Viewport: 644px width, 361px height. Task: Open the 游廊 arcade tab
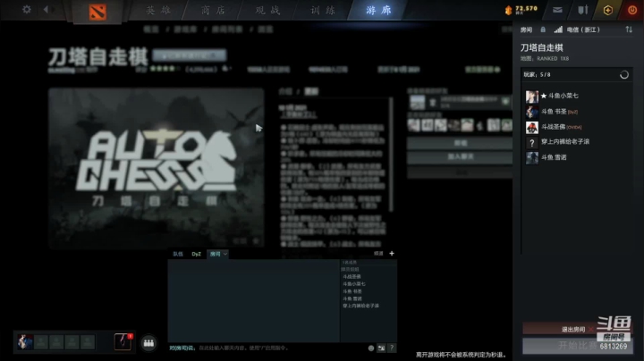378,10
